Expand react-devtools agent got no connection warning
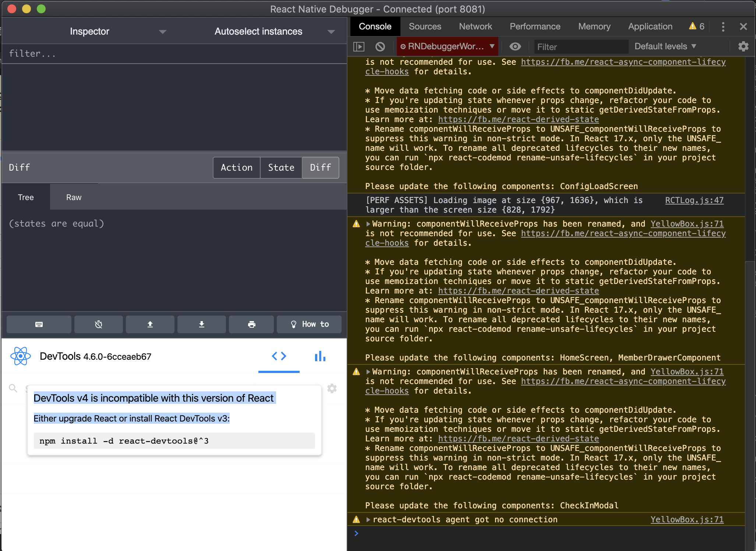 click(368, 519)
